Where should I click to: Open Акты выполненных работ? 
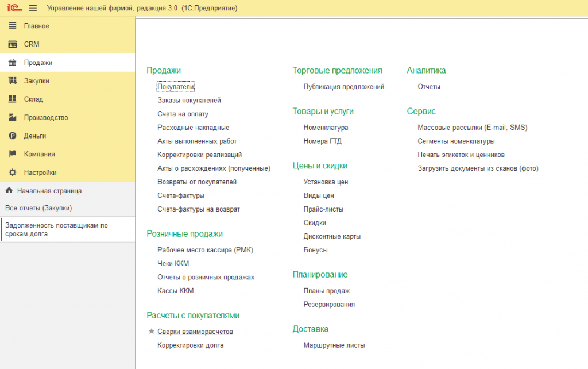[197, 141]
